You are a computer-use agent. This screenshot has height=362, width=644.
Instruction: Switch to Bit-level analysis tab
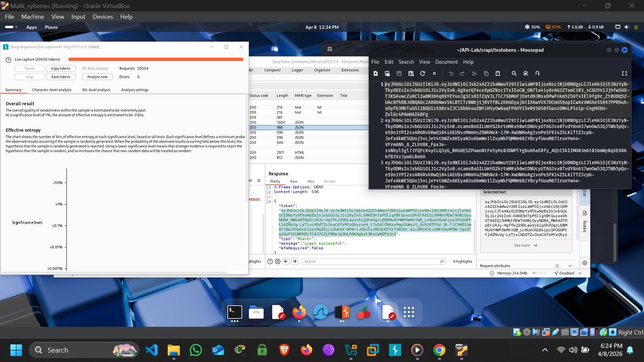coord(97,90)
